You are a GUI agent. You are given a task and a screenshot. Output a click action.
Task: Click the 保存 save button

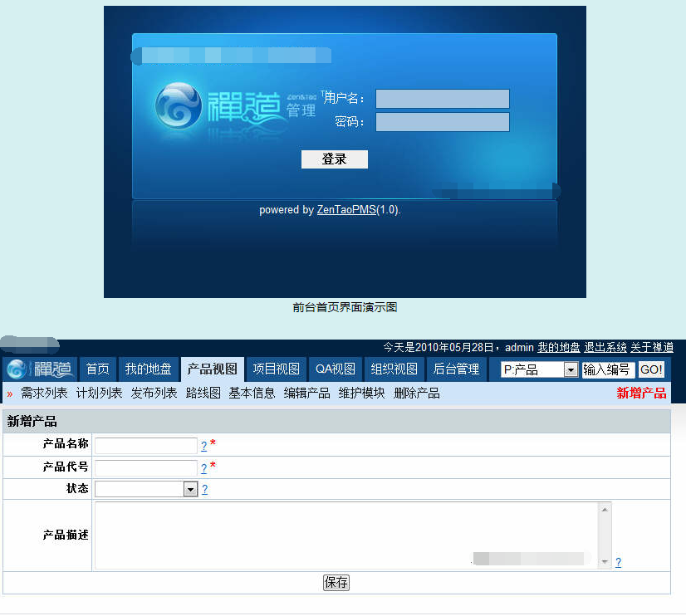tap(336, 583)
